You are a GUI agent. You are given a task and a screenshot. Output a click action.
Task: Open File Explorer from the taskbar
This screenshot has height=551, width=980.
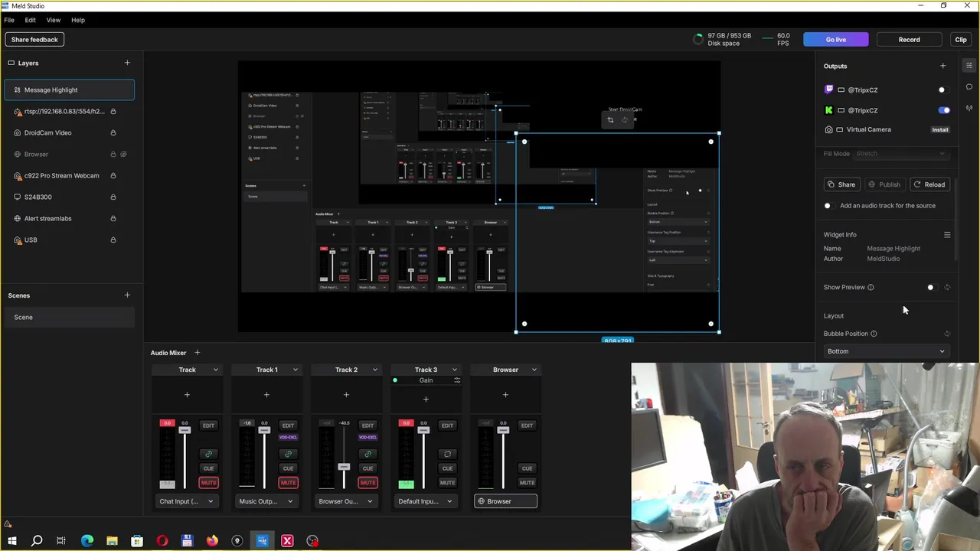coord(112,541)
